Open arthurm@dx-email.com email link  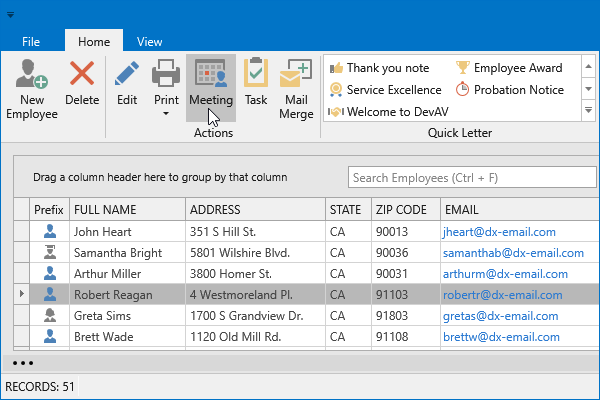pyautogui.click(x=505, y=274)
